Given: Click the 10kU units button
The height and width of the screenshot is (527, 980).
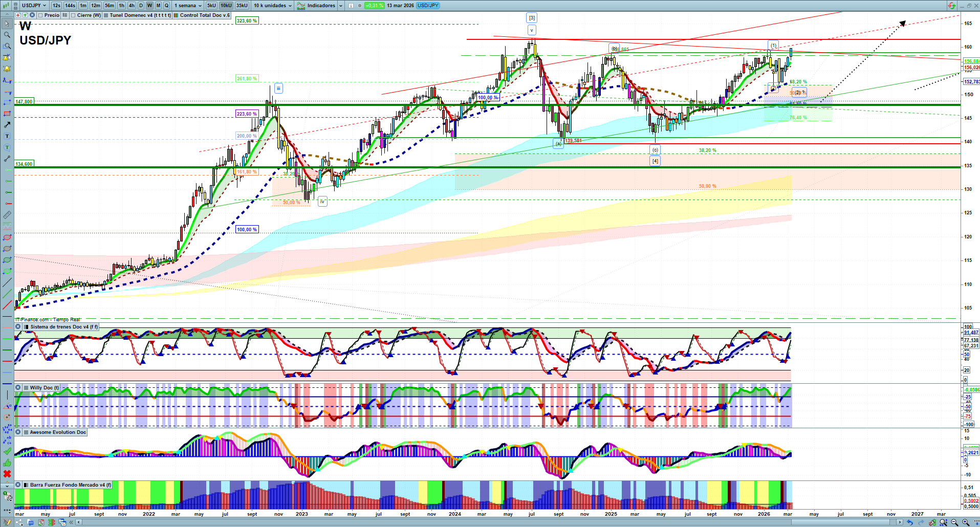Looking at the screenshot, I should click(x=226, y=6).
